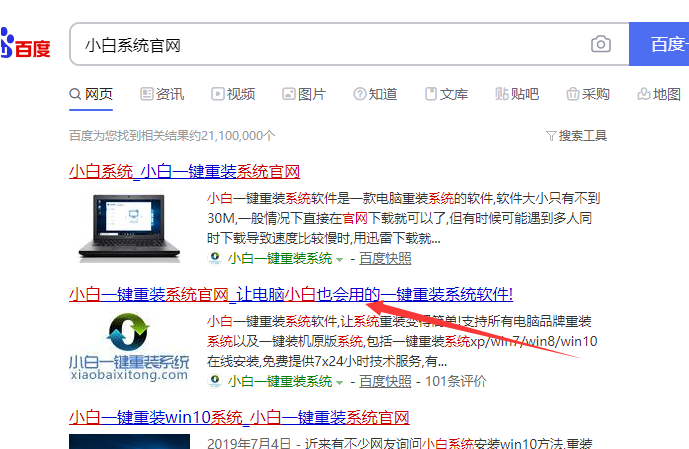Expand dropdown arrow beside first result's source
This screenshot has width=689, height=449.
click(x=339, y=259)
